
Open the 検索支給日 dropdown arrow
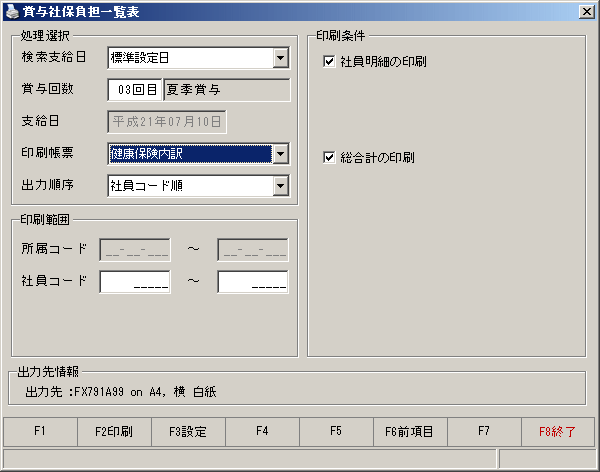click(280, 58)
